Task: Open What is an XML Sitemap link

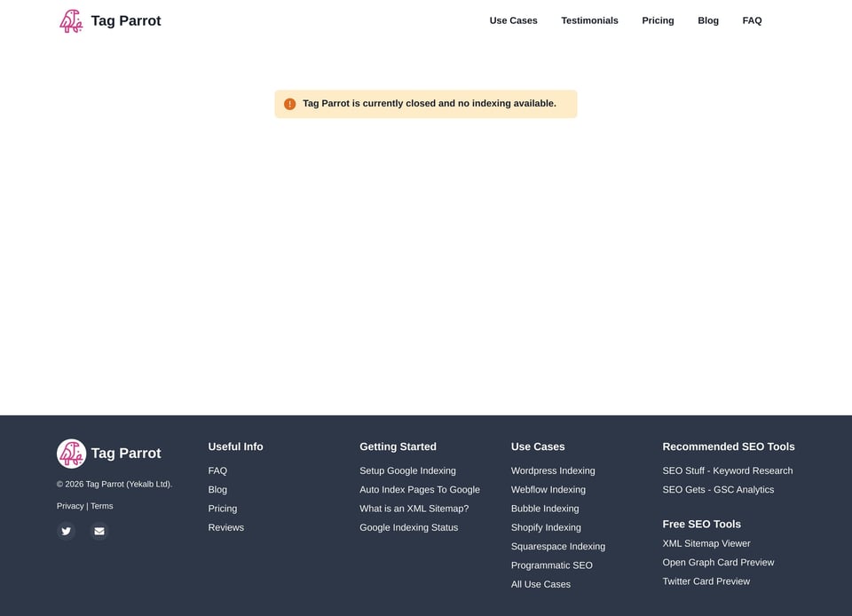Action: coord(414,509)
